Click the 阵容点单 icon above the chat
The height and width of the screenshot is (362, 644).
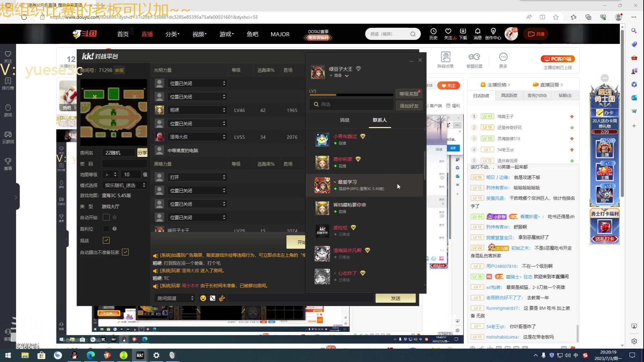pos(445,60)
